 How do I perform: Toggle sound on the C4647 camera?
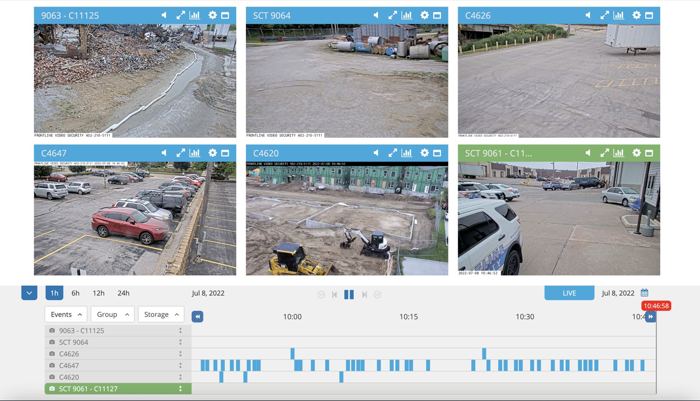(164, 153)
